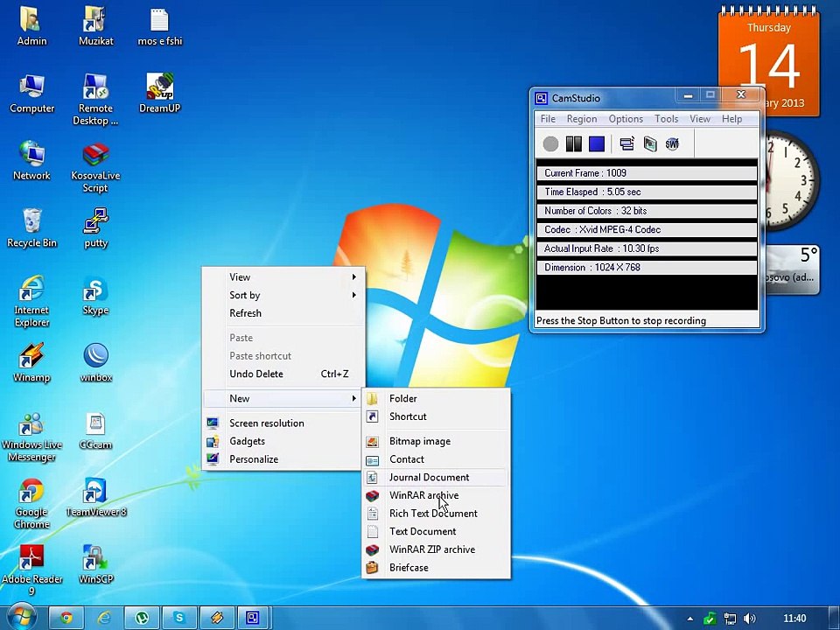
Task: Open Chrome from the taskbar
Action: (x=66, y=619)
